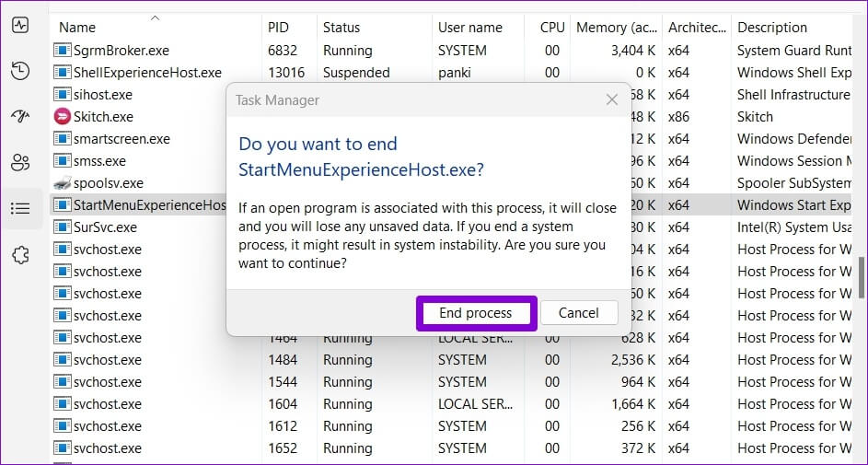Screen dimensions: 868x465
Task: Select the SurSvc.exe process name
Action: click(105, 227)
